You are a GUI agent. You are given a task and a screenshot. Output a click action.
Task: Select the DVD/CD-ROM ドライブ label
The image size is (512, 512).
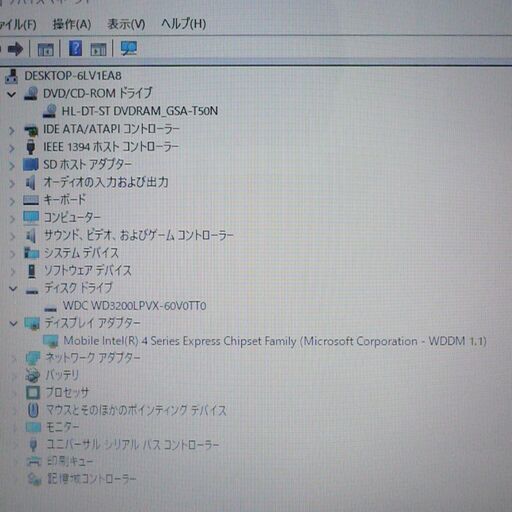[98, 93]
